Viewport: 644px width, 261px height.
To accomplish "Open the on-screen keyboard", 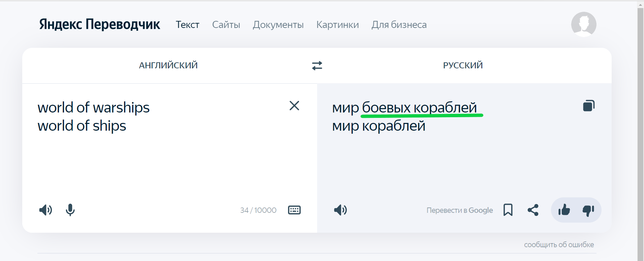I will (294, 210).
